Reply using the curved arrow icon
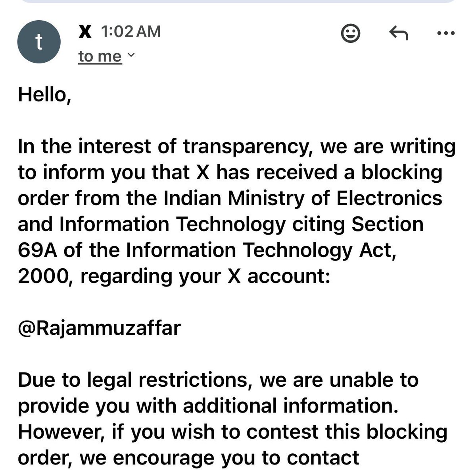This screenshot has height=470, width=476. point(398,34)
